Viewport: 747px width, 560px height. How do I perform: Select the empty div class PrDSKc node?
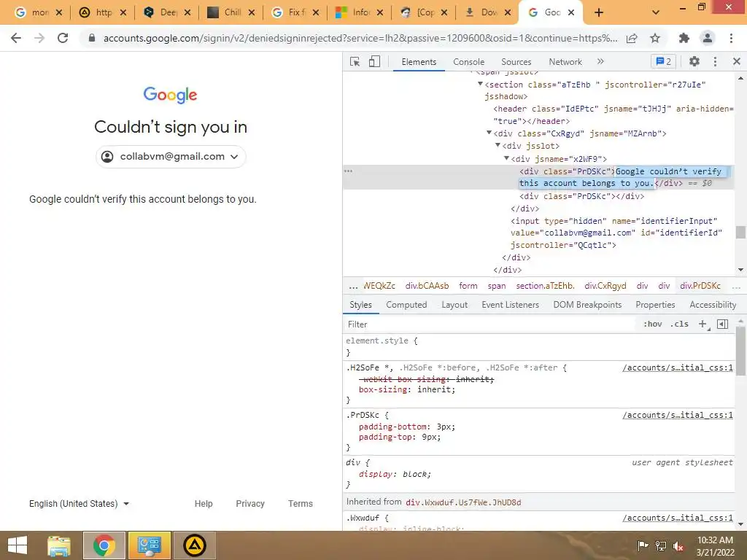581,196
